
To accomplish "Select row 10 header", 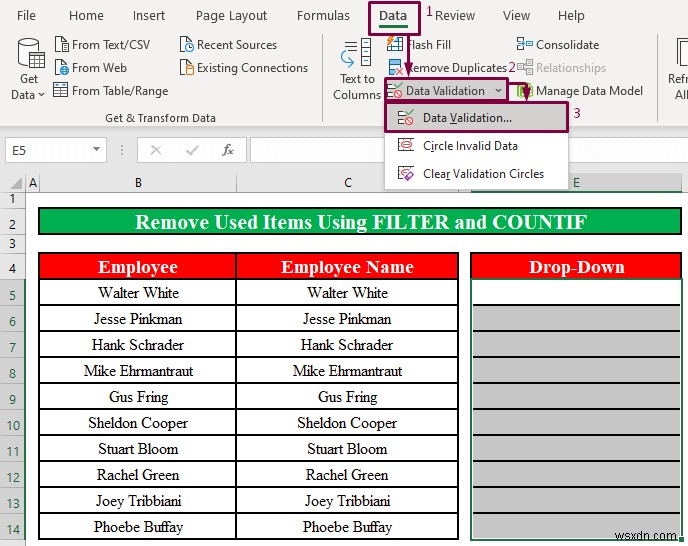I will coord(13,425).
